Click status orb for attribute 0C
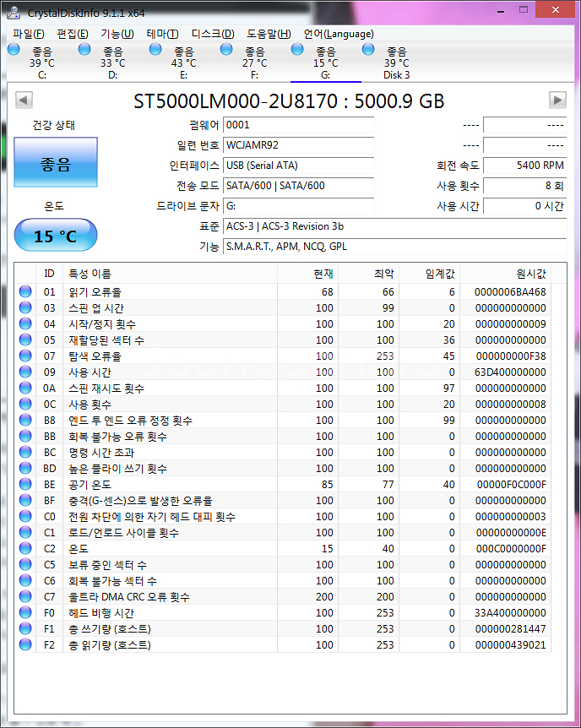This screenshot has height=728, width=581. click(x=25, y=404)
